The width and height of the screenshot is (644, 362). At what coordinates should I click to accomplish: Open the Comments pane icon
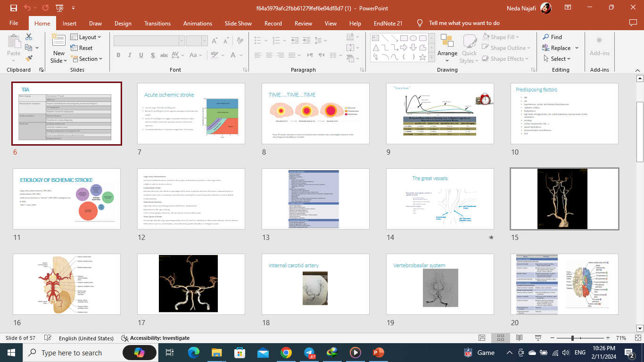633,23
